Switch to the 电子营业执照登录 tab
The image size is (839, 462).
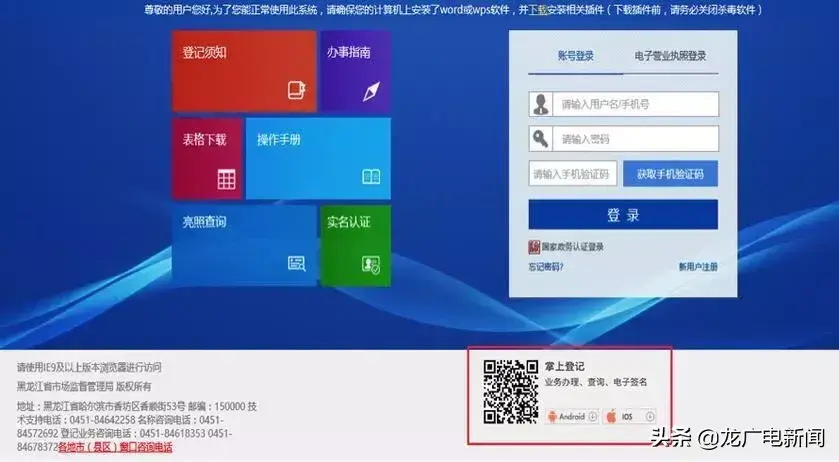pyautogui.click(x=670, y=56)
